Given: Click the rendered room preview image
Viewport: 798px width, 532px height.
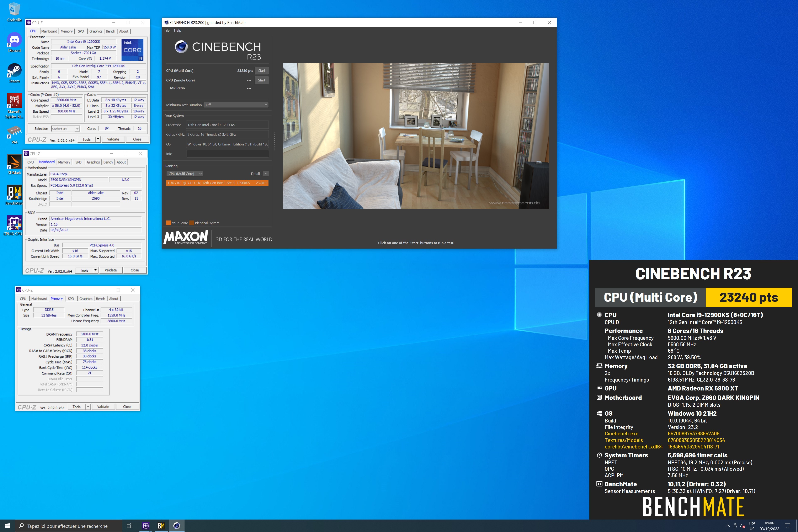Looking at the screenshot, I should (x=416, y=136).
